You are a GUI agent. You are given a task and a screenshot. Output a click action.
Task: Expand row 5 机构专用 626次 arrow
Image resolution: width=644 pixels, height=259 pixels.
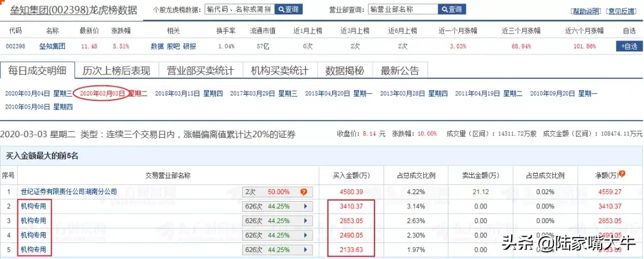click(306, 249)
